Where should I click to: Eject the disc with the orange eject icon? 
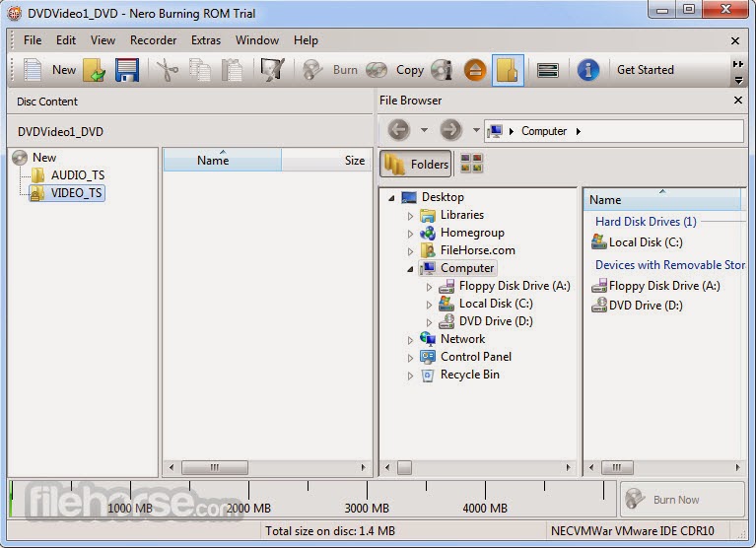475,70
